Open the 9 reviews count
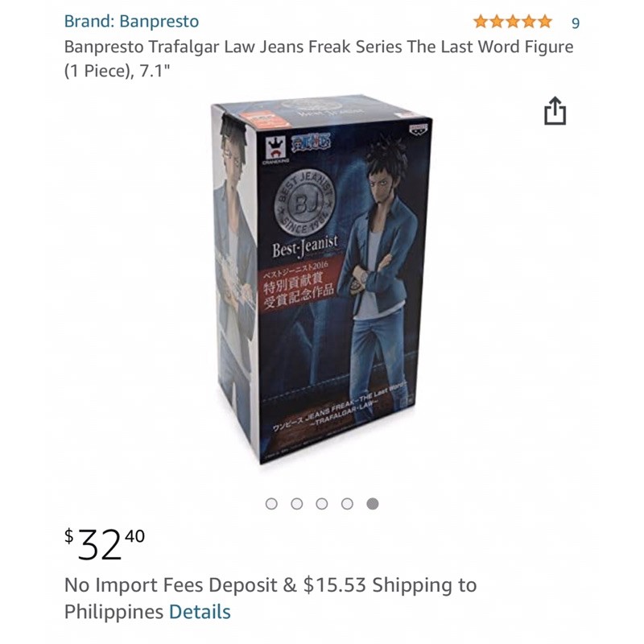644x644 pixels. [576, 23]
